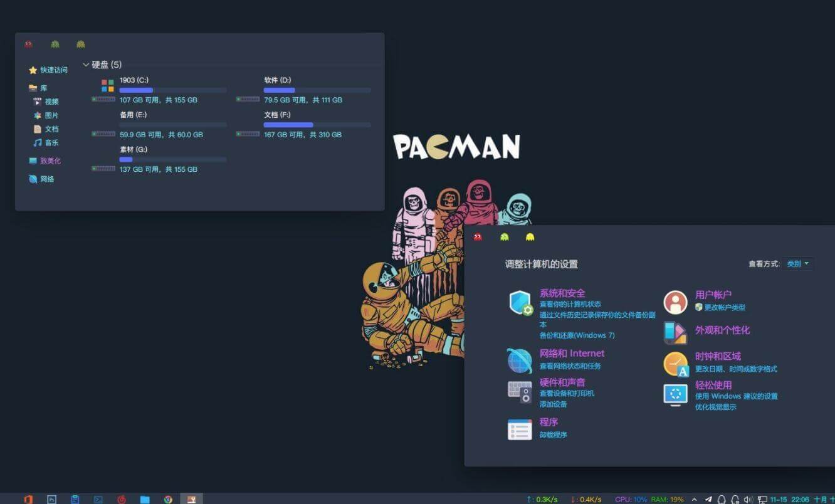Open the 查看方式 类别 dropdown

coord(797,264)
